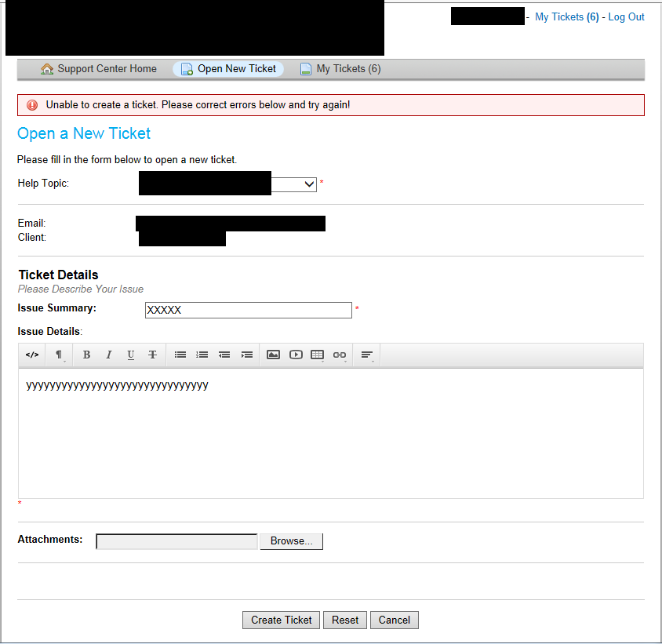
Task: Click inside the Issue Details text area
Action: click(330, 433)
